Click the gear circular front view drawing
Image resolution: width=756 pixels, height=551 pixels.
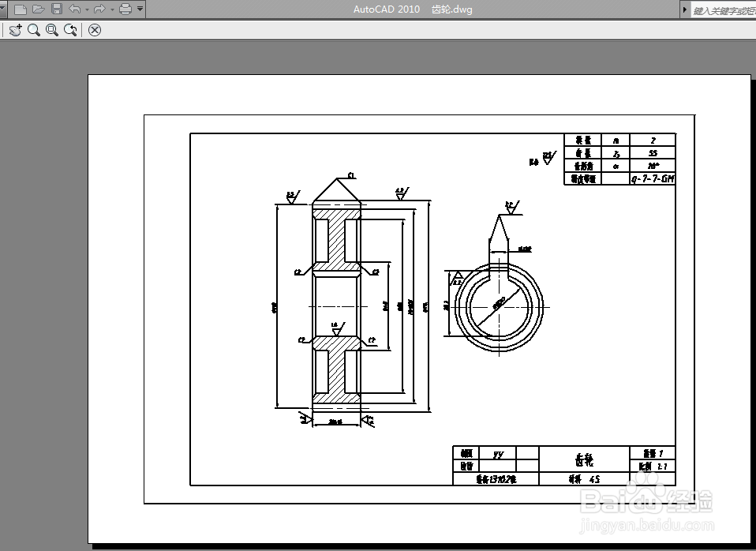click(x=499, y=307)
